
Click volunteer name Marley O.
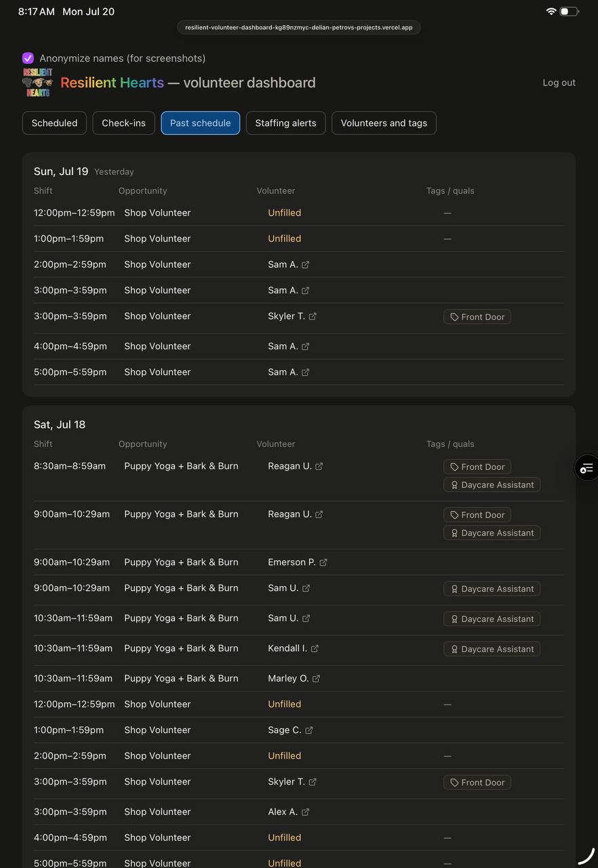point(288,678)
